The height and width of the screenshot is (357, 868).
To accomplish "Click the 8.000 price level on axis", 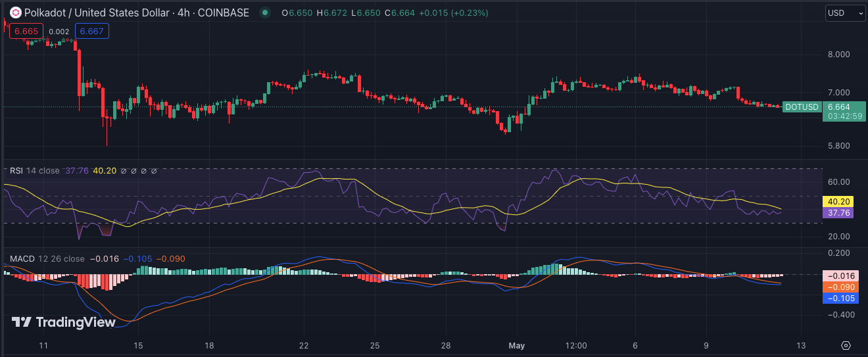I will tap(838, 54).
